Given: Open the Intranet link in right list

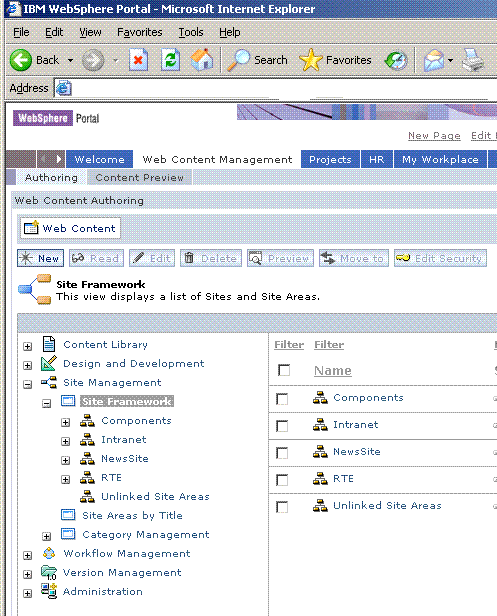Looking at the screenshot, I should [x=356, y=425].
